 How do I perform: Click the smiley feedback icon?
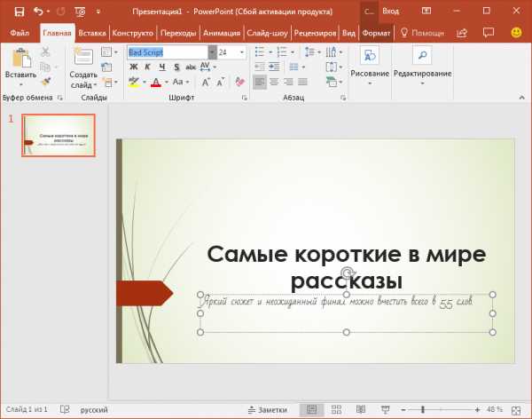[516, 33]
